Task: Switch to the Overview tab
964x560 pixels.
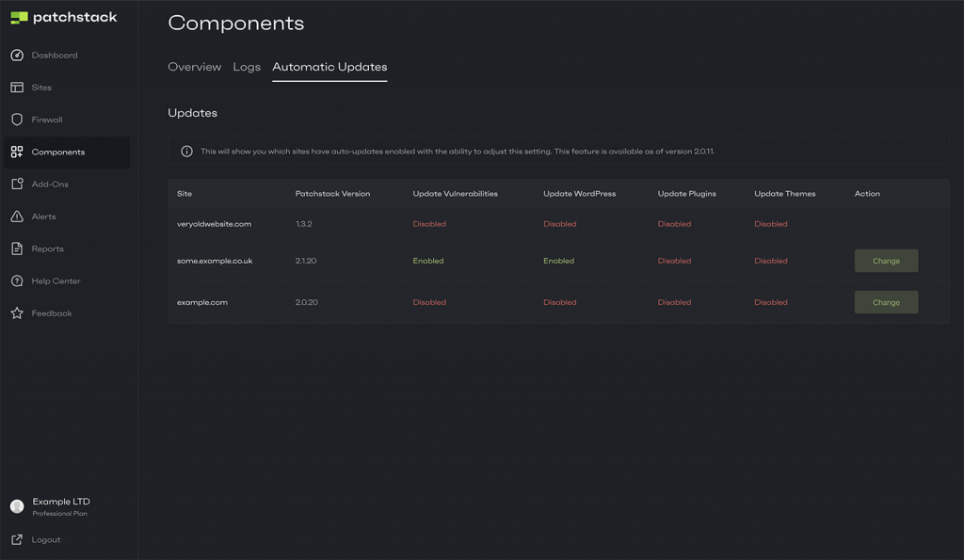Action: 195,67
